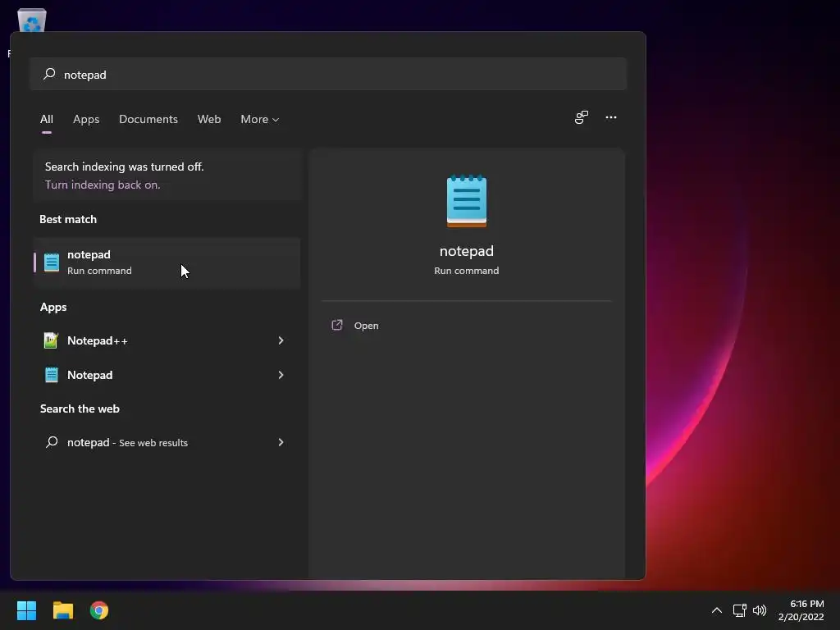Click Run command label in preview pane
The height and width of the screenshot is (630, 840).
click(x=467, y=271)
